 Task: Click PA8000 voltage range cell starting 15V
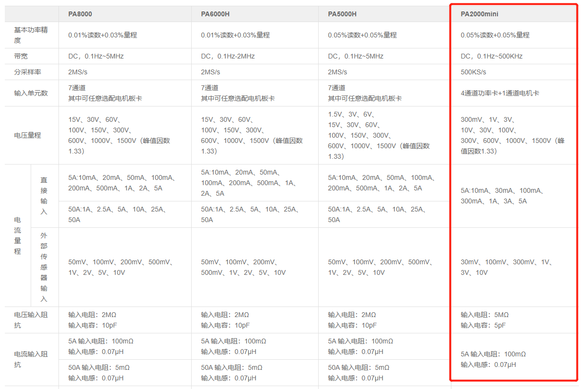[119, 135]
